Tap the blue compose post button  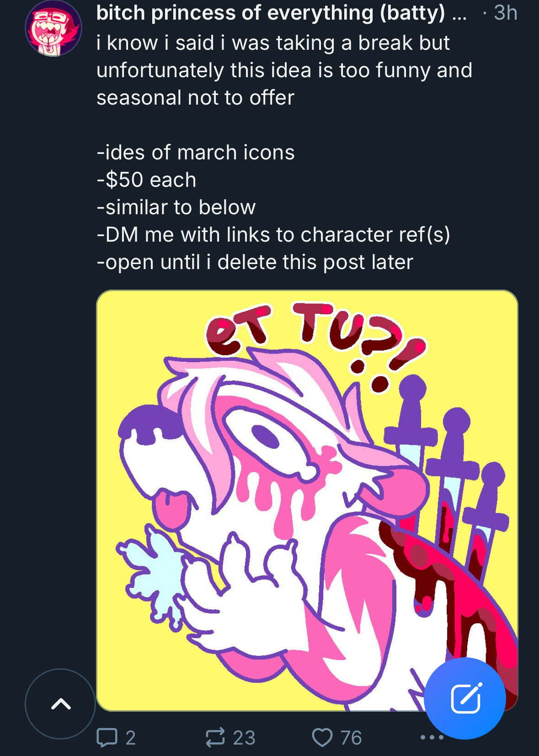click(465, 698)
